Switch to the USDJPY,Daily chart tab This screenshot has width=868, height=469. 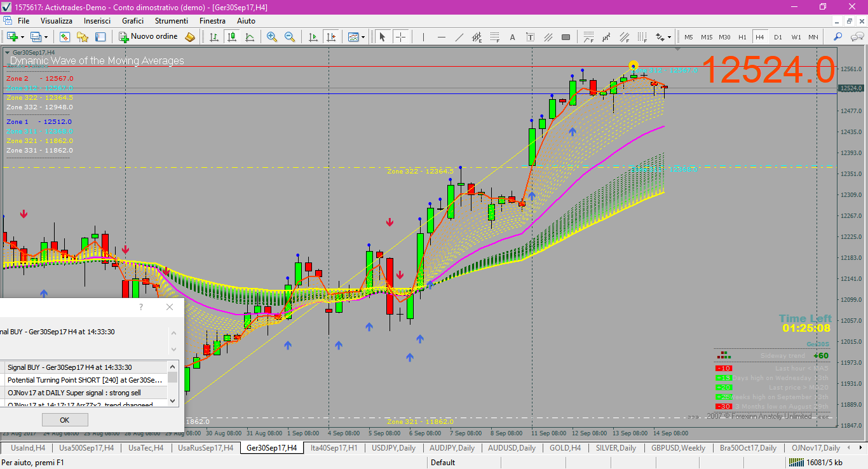point(393,448)
